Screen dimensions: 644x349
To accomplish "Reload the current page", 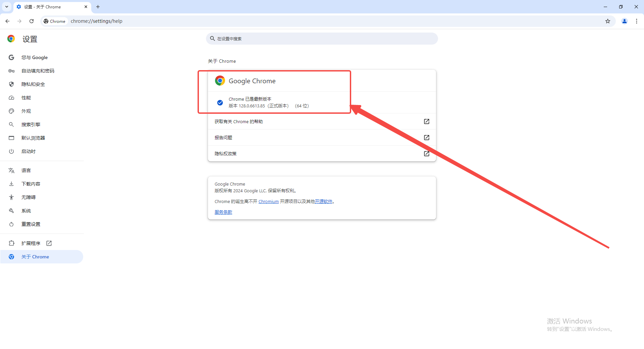I will click(32, 21).
